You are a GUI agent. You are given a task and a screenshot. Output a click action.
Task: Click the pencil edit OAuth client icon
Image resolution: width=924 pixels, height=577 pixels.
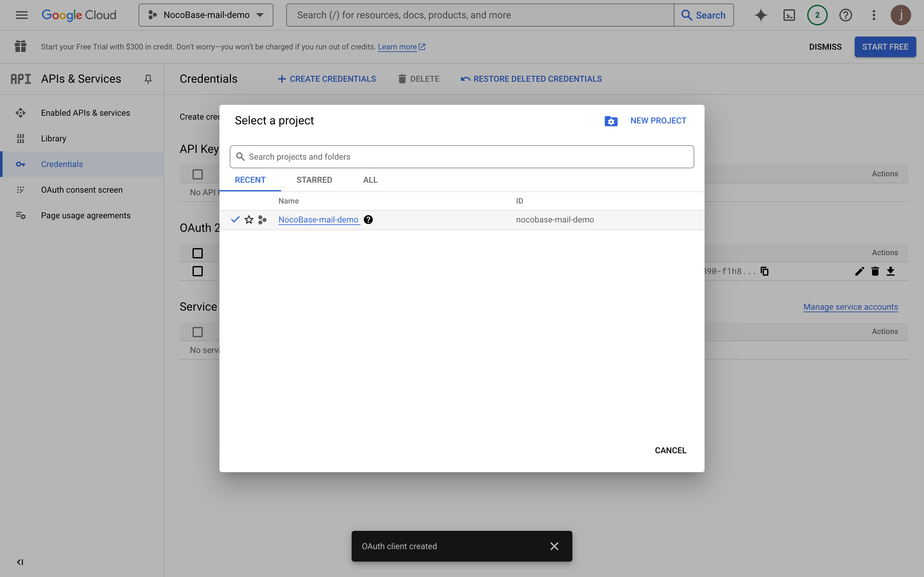tap(860, 271)
